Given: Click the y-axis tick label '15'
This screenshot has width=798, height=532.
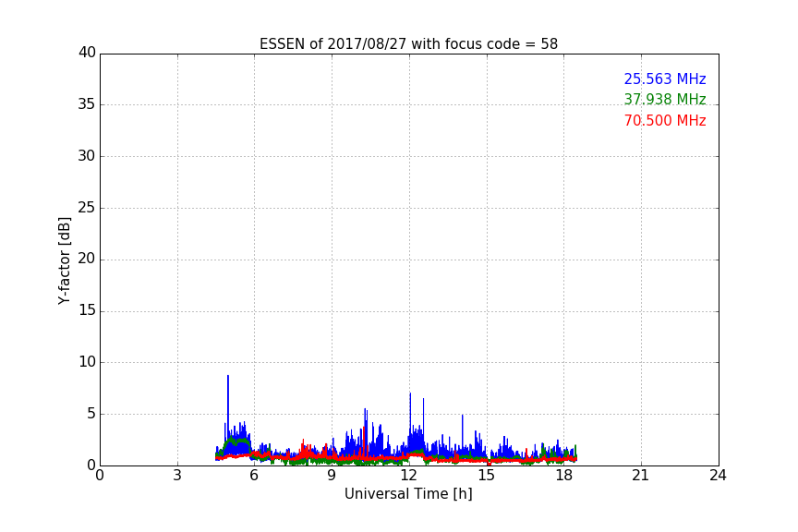Looking at the screenshot, I should (87, 310).
